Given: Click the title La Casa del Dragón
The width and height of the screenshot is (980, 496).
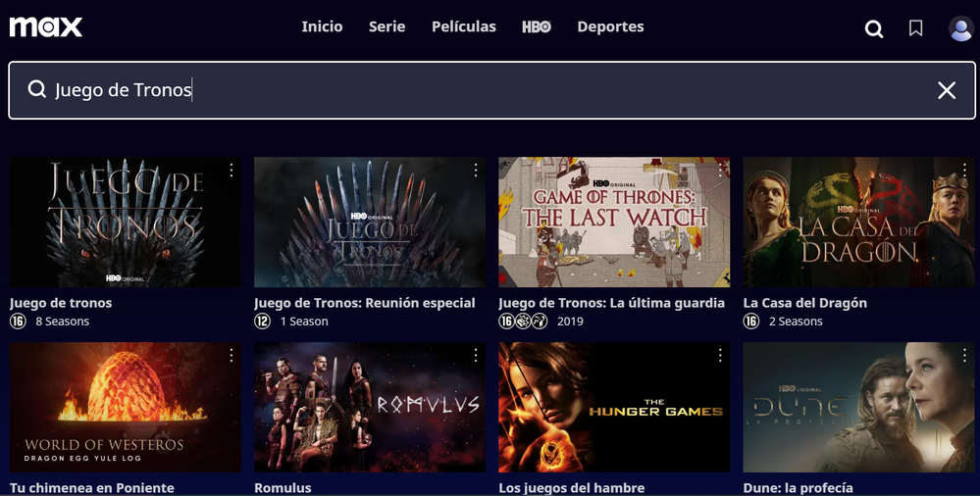Looking at the screenshot, I should click(x=805, y=303).
